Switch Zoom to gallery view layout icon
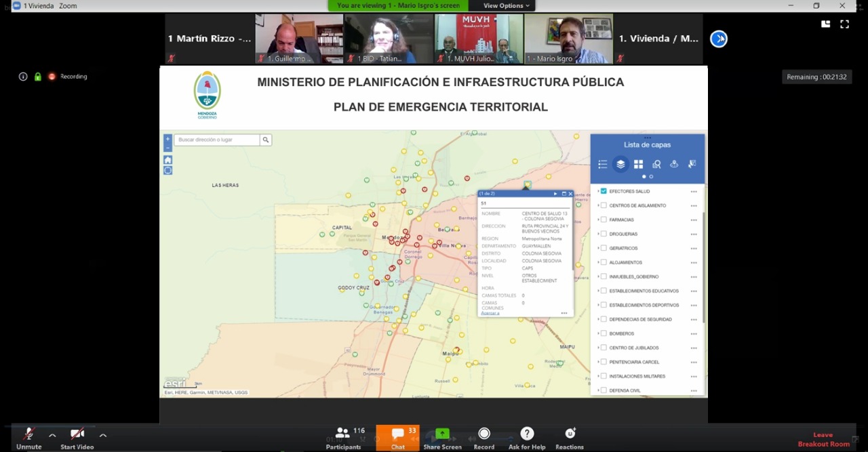The width and height of the screenshot is (868, 452). [x=825, y=24]
